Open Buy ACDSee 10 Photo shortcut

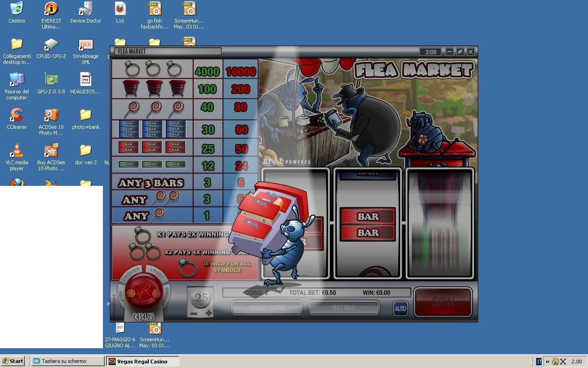tap(51, 157)
